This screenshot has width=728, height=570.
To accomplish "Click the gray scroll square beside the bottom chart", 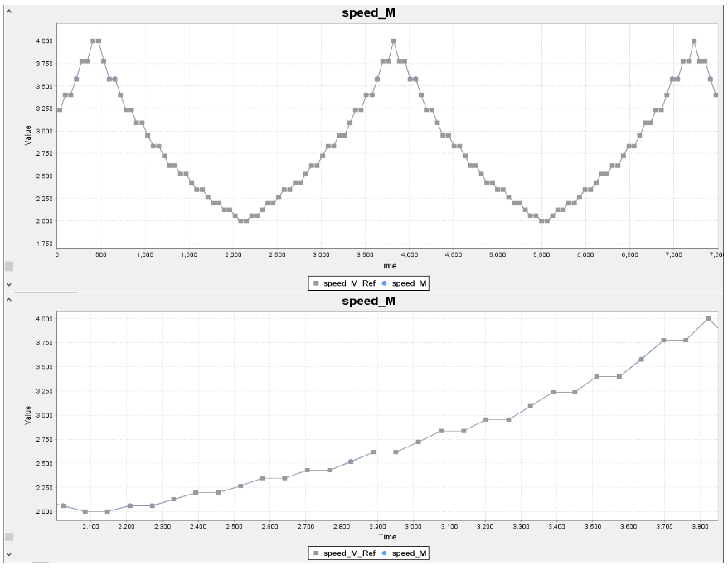I will 9,537.
